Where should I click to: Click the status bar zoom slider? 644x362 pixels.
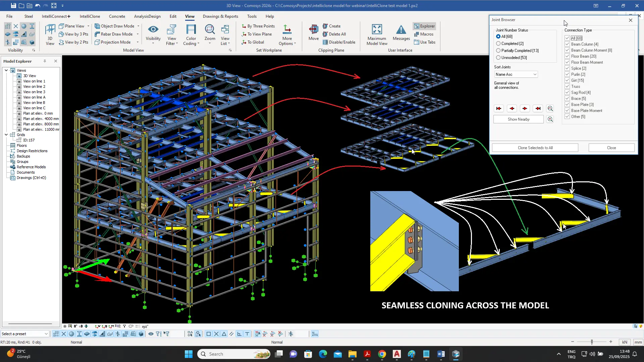(592, 342)
